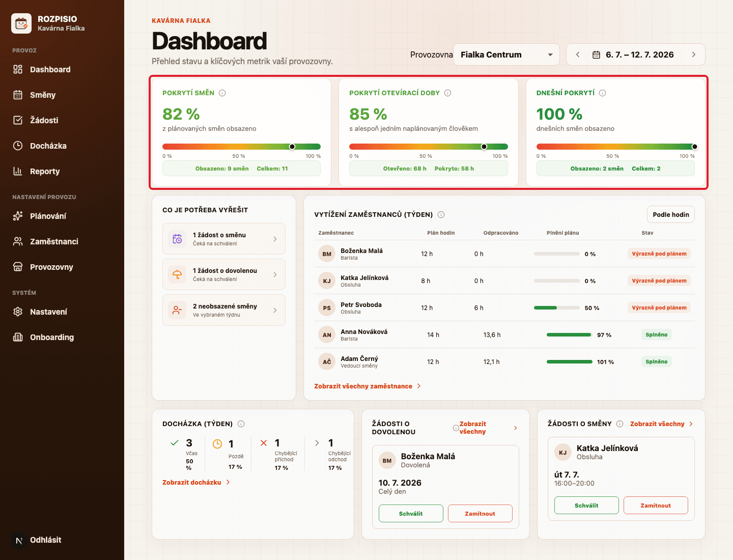This screenshot has width=733, height=560.
Task: Click the Včas checkmark icon
Action: tap(175, 443)
